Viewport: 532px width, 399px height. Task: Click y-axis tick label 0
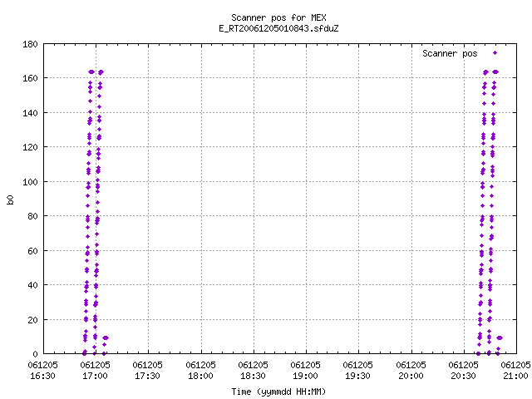[35, 354]
